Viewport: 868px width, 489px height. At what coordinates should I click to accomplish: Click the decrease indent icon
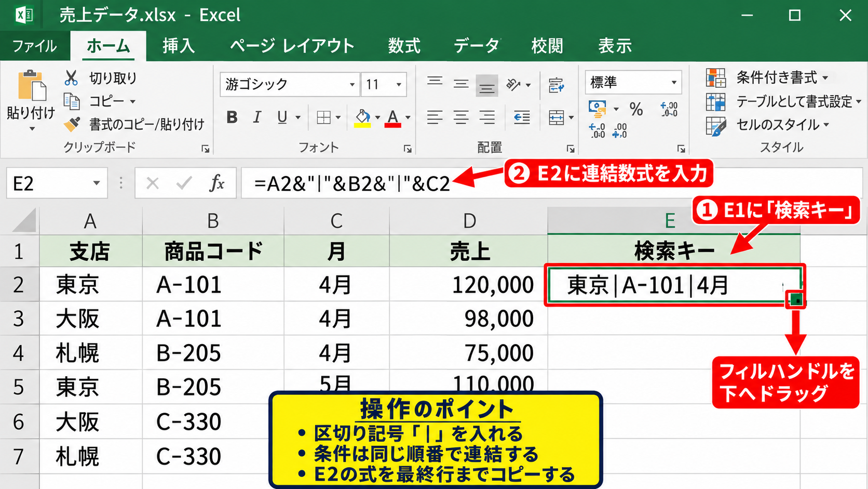pos(522,117)
